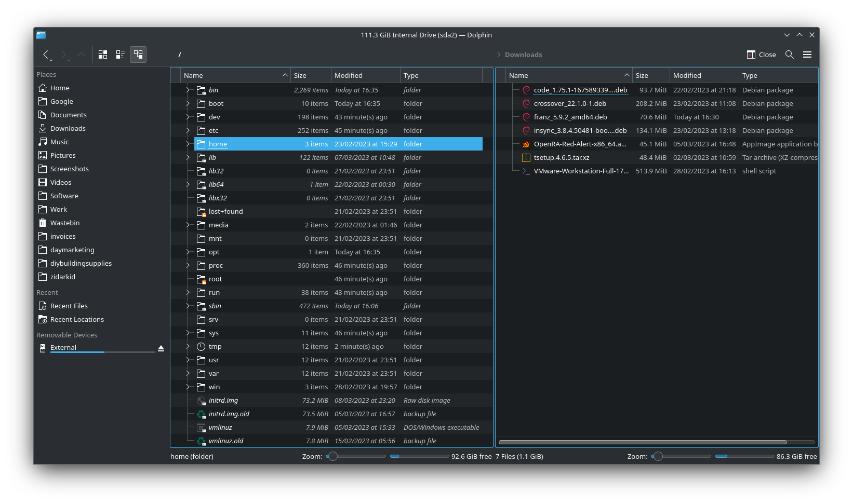Viewport: 853px width, 504px height.
Task: Sort right pane by Modified column
Action: [x=703, y=75]
